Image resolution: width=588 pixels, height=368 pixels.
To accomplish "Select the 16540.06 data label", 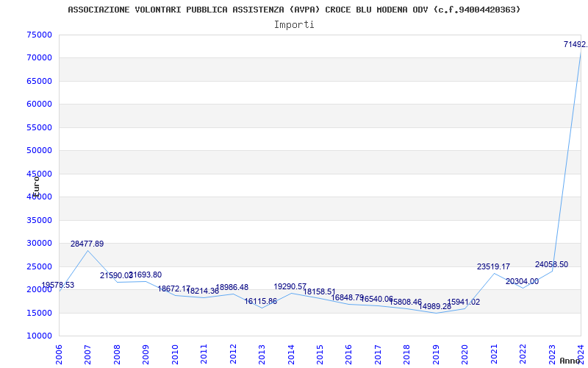I will point(376,300).
